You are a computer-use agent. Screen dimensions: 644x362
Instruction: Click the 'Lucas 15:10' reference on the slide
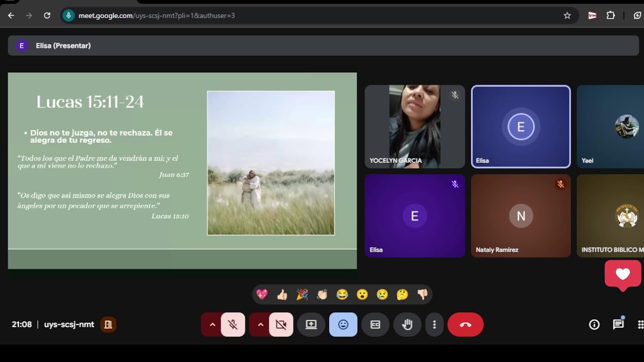[170, 216]
